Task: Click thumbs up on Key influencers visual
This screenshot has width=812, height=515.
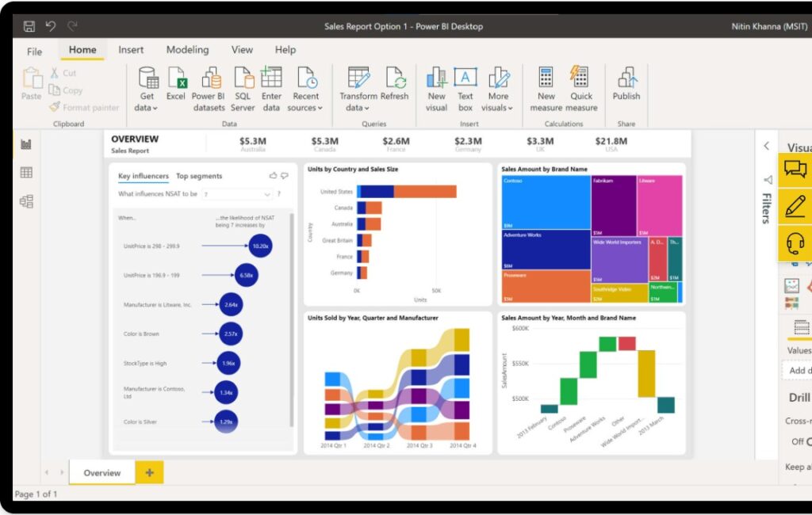Action: pos(274,176)
